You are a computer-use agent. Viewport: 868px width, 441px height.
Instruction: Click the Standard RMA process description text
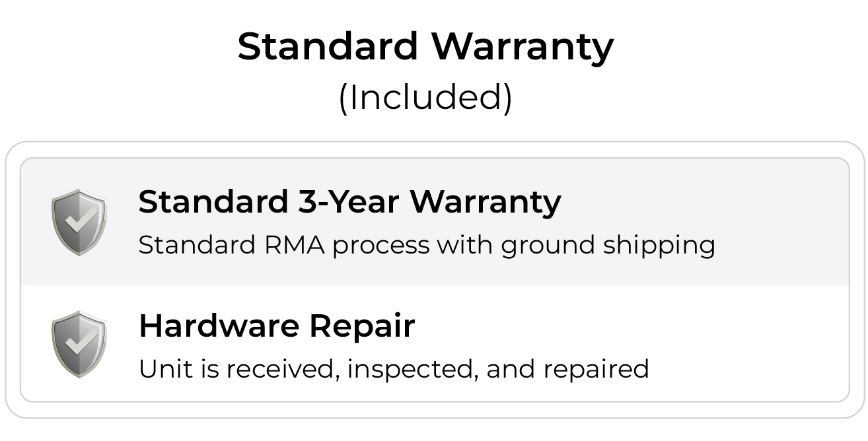click(427, 245)
